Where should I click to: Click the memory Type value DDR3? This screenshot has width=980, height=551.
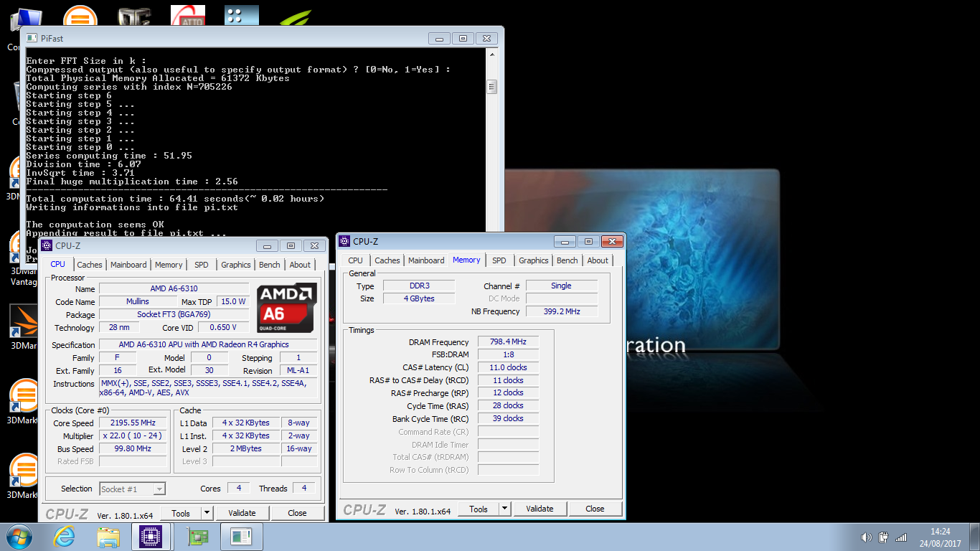pos(419,286)
